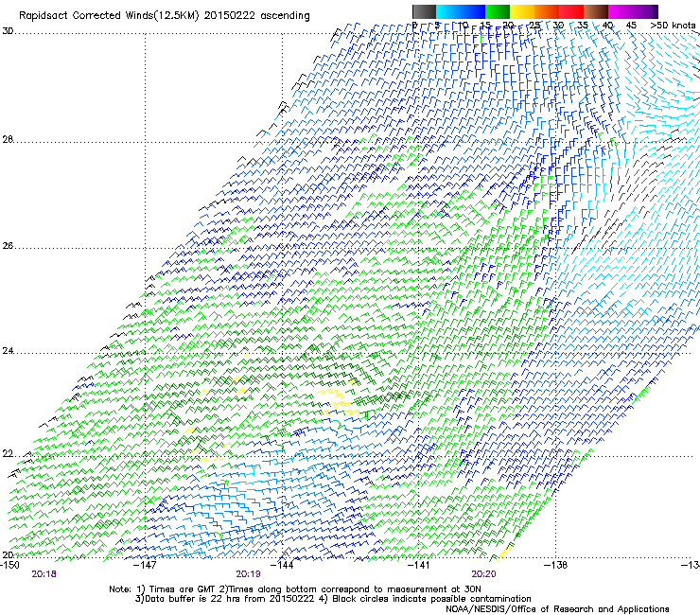The width and height of the screenshot is (700, 615).
Task: Click the 'Rapidscat Corrected Winds(12.5KM)' title text
Action: pyautogui.click(x=109, y=16)
